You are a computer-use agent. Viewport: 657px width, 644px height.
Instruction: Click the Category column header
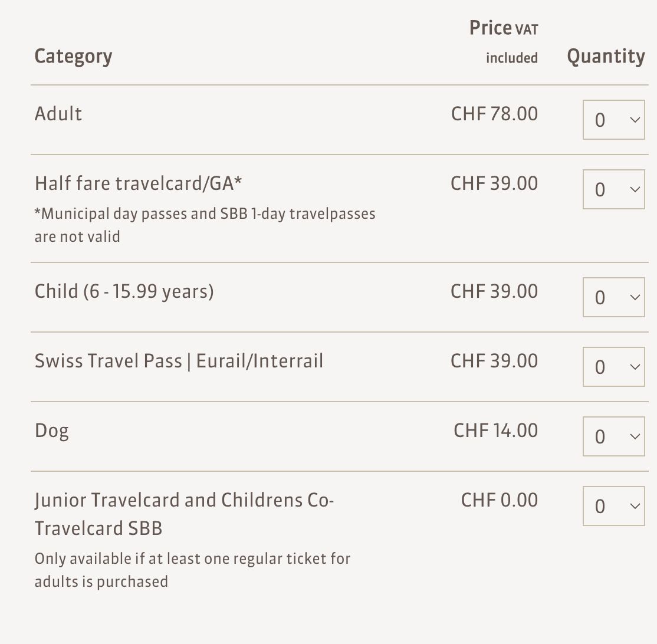(x=73, y=57)
